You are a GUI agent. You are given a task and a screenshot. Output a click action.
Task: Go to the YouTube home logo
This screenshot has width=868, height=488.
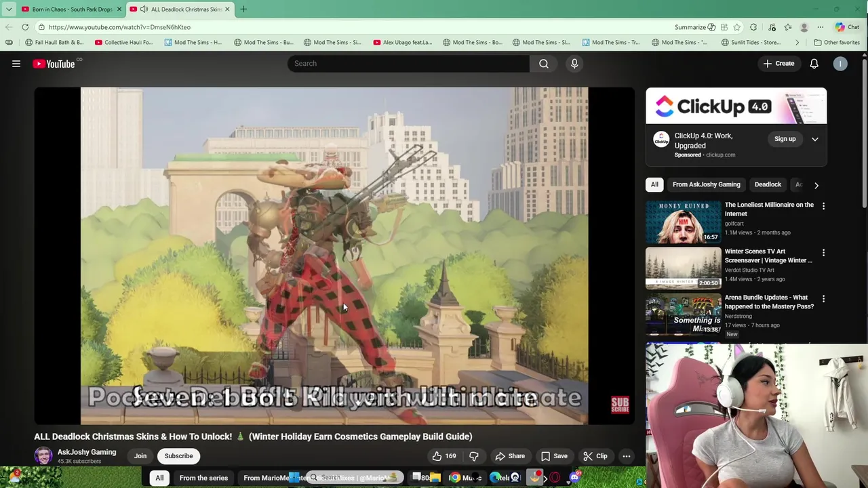pyautogui.click(x=54, y=64)
